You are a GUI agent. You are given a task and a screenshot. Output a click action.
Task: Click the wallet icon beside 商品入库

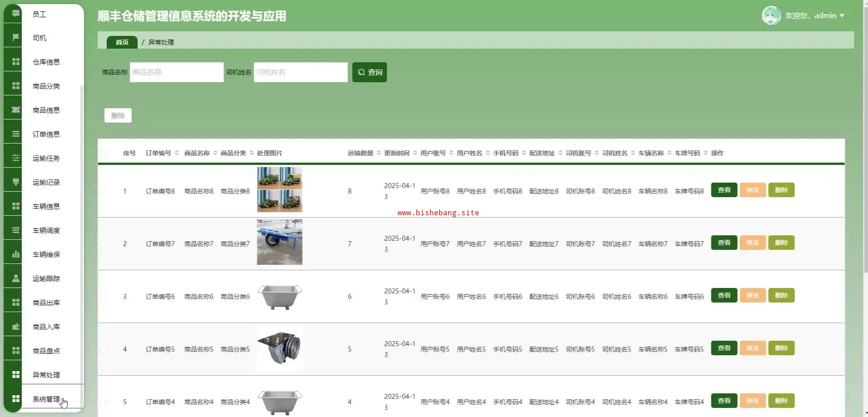(15, 326)
